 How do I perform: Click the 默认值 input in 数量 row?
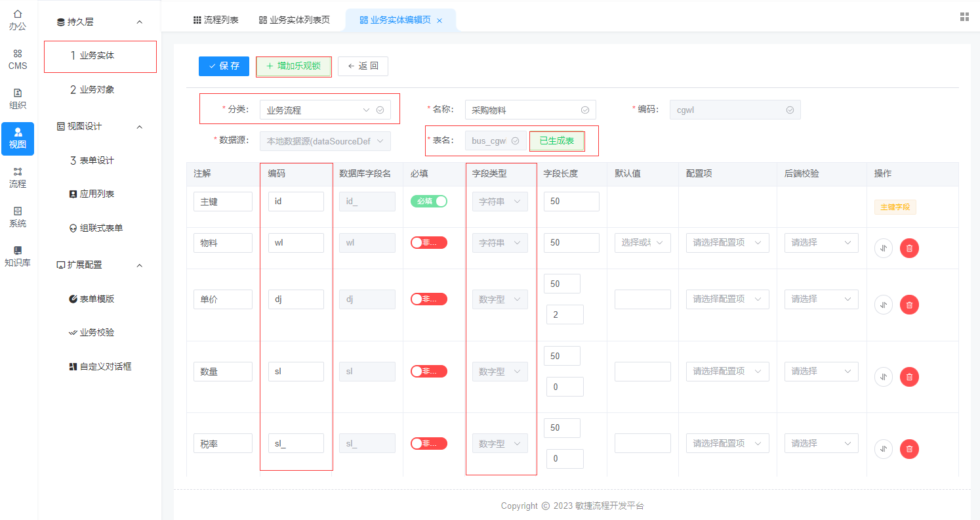click(x=643, y=372)
